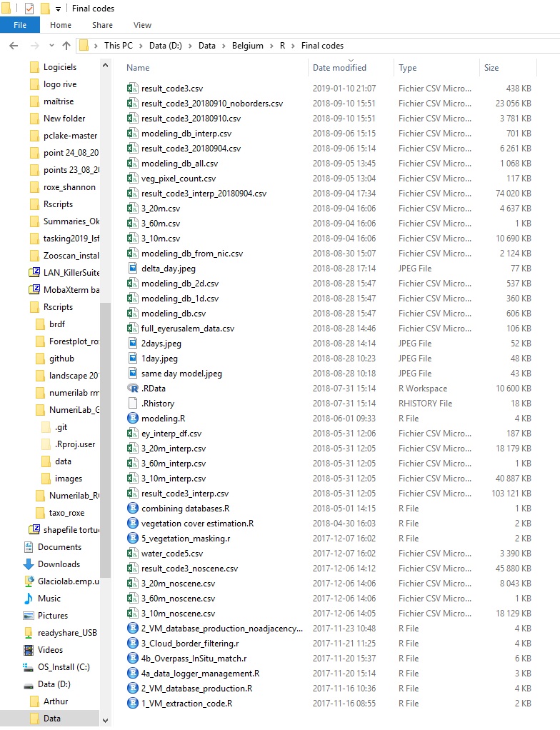Click the .Rhistory blank file icon
560x730 pixels.
click(x=132, y=404)
